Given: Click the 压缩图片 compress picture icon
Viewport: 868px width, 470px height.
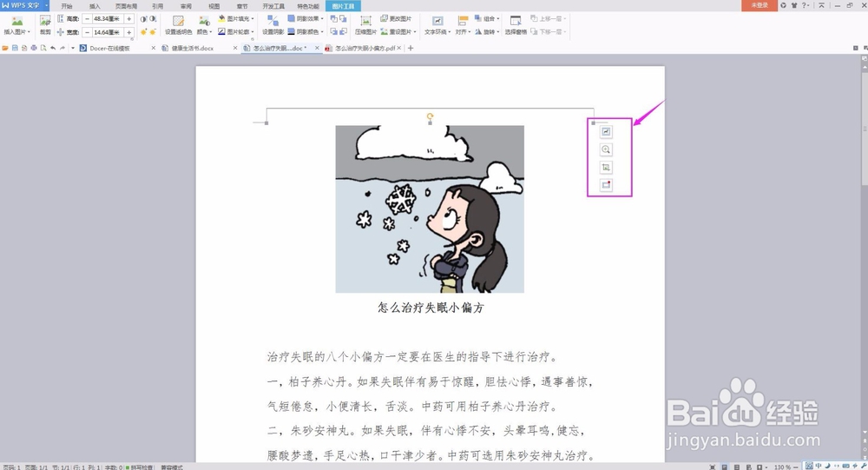Looking at the screenshot, I should pyautogui.click(x=365, y=21).
